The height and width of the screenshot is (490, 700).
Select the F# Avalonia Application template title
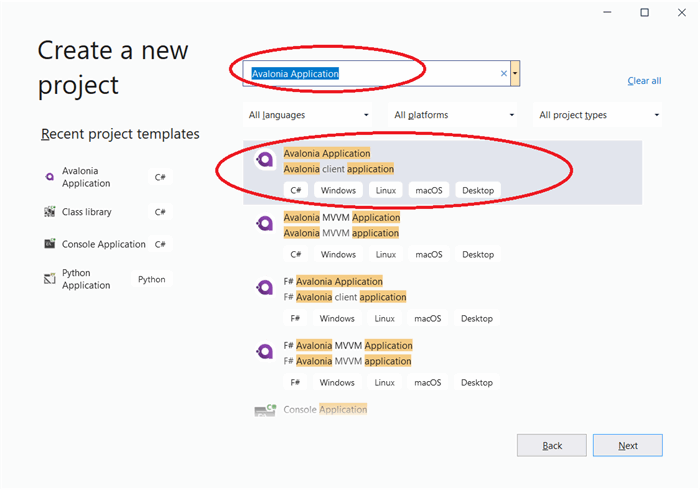pyautogui.click(x=333, y=282)
